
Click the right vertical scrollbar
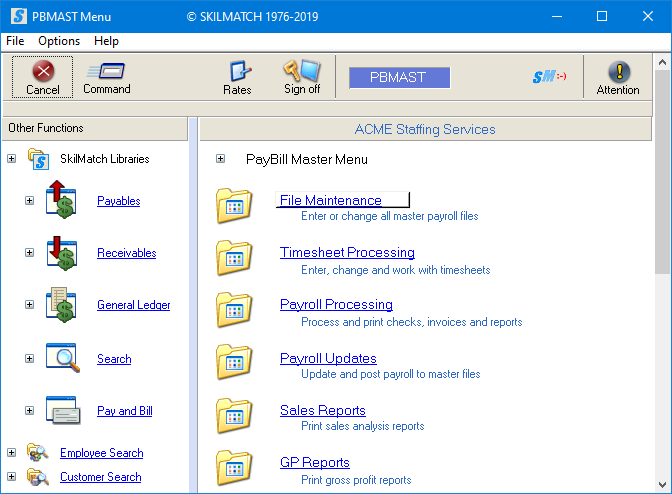tap(663, 300)
